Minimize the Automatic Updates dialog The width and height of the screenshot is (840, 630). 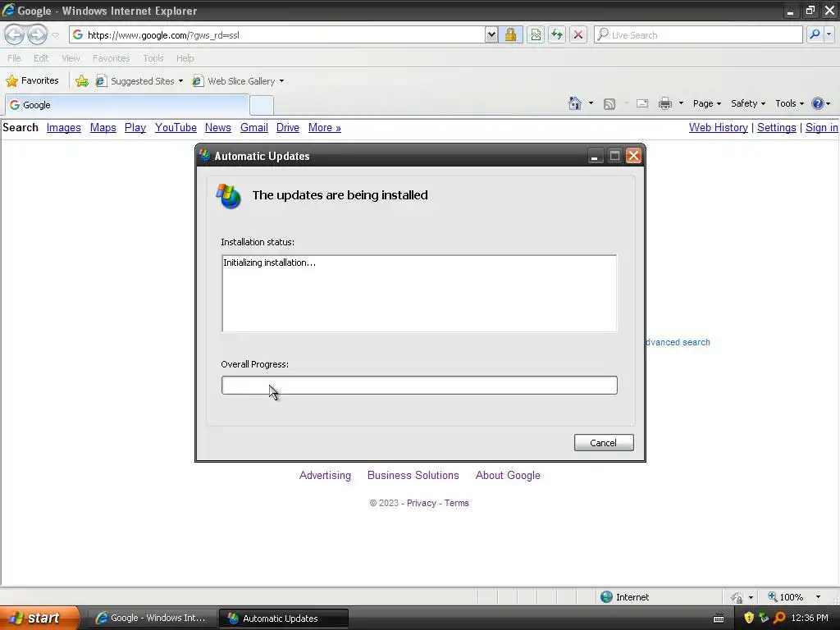click(x=594, y=156)
